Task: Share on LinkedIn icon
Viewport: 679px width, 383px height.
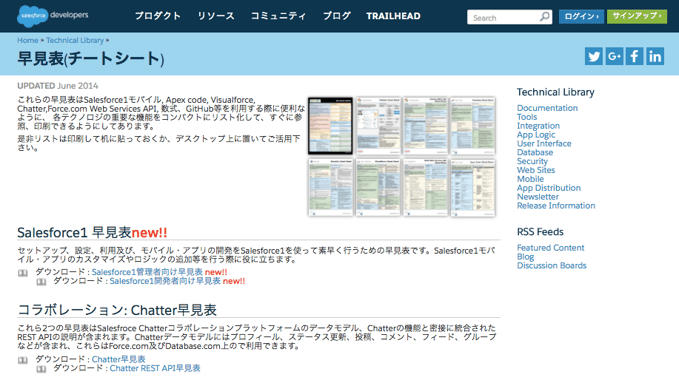Action: (x=655, y=56)
